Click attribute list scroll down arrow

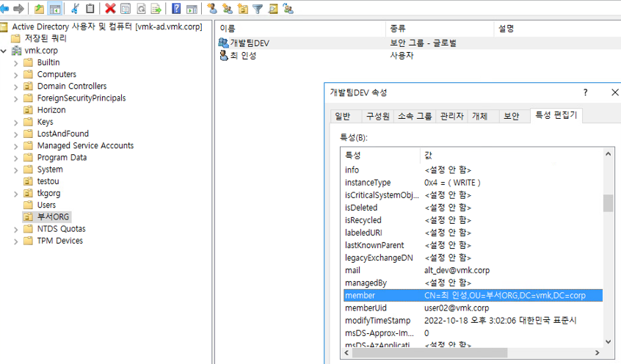[609, 342]
